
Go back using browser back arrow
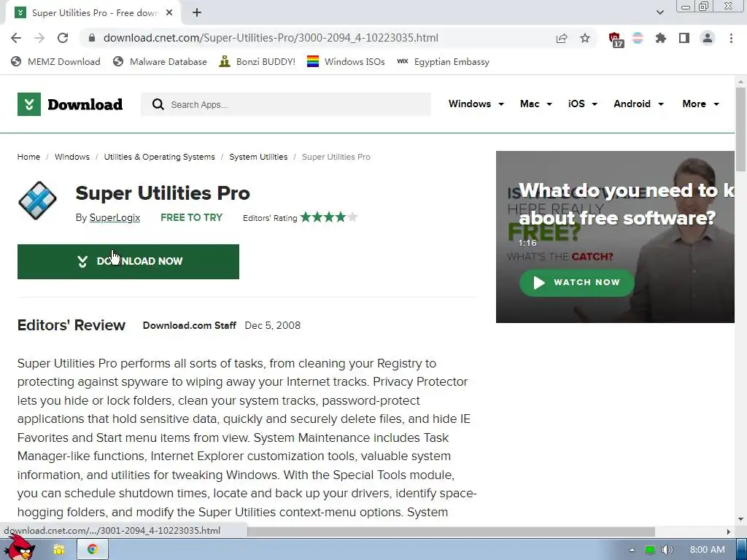[16, 38]
